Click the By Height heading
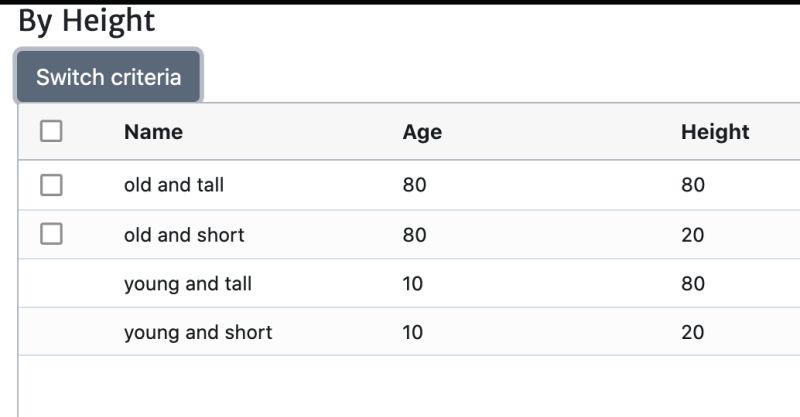This screenshot has width=800, height=417. click(x=87, y=21)
